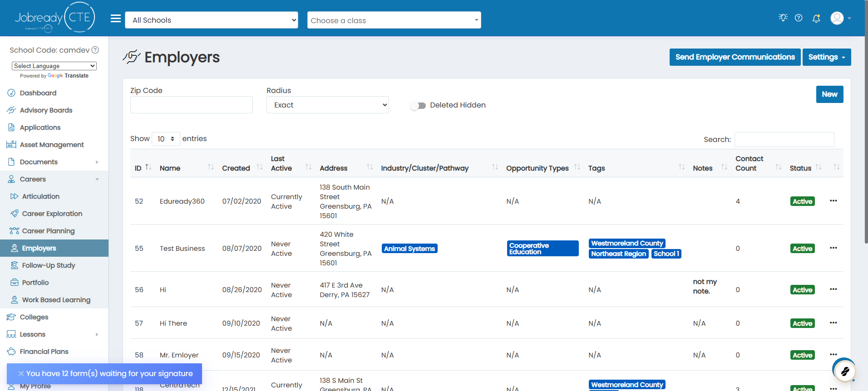The height and width of the screenshot is (391, 868).
Task: Click the School Code info icon
Action: (95, 50)
